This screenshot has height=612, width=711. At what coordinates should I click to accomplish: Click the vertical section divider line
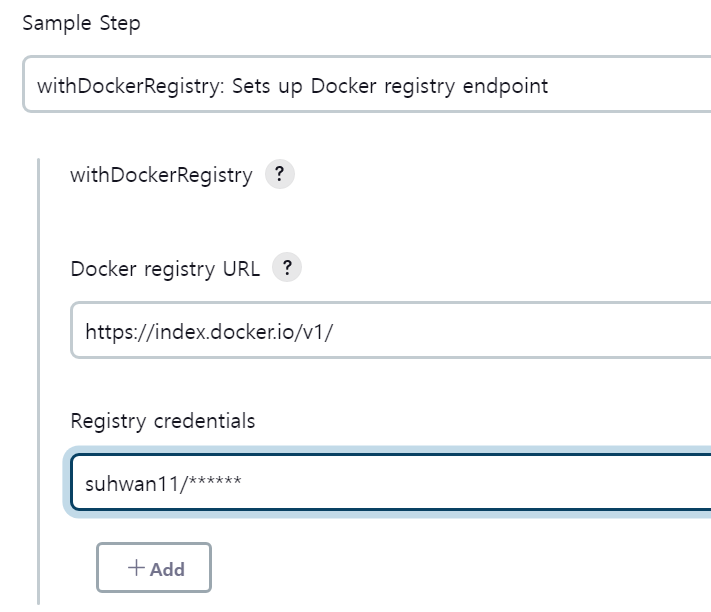pyautogui.click(x=39, y=381)
